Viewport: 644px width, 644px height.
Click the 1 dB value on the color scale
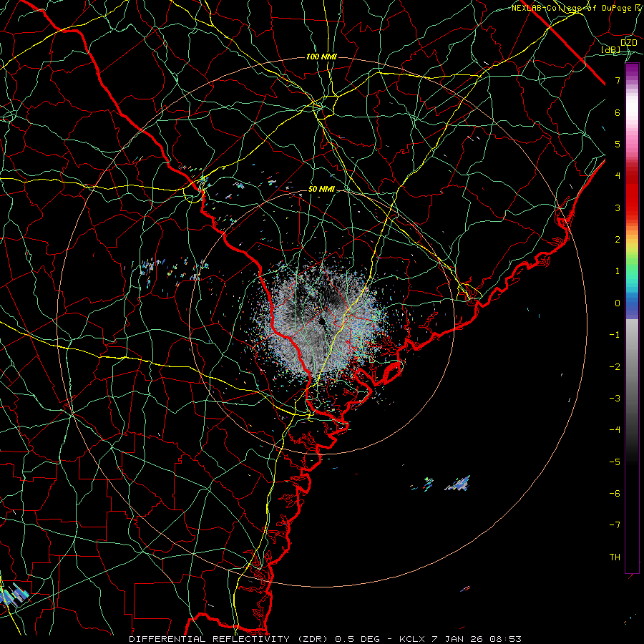[x=618, y=271]
